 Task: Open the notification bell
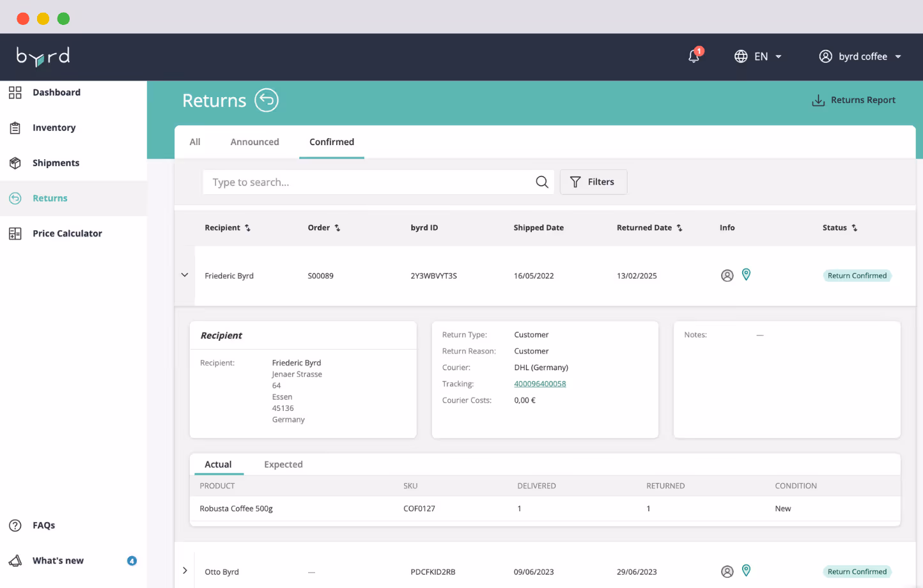tap(694, 56)
